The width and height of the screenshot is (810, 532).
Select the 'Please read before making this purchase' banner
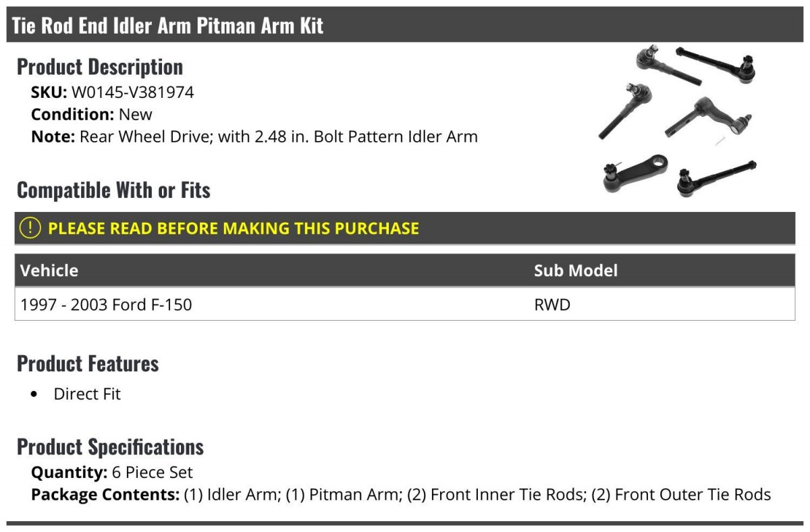coord(405,228)
